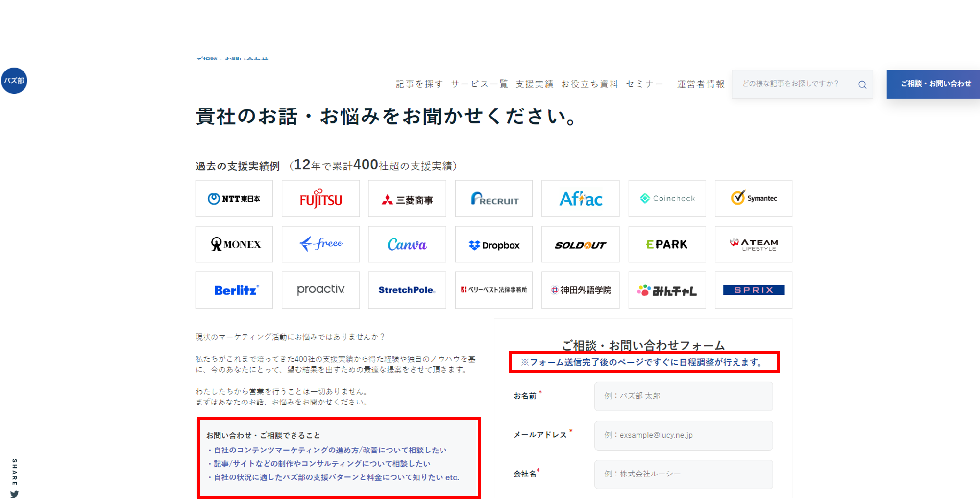Screen dimensions: 980x499
Task: Open the 支援実績 menu item
Action: (535, 84)
